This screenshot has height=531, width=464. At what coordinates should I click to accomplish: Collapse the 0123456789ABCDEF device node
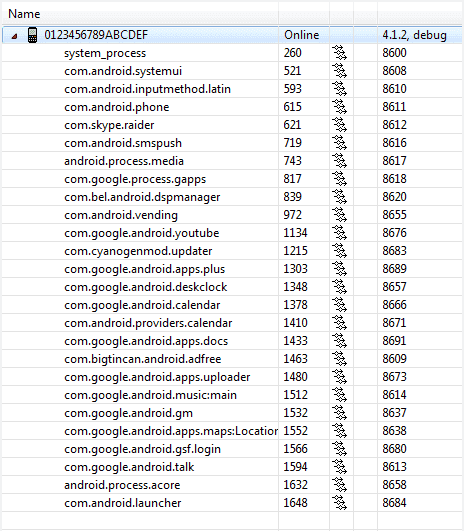[14, 36]
